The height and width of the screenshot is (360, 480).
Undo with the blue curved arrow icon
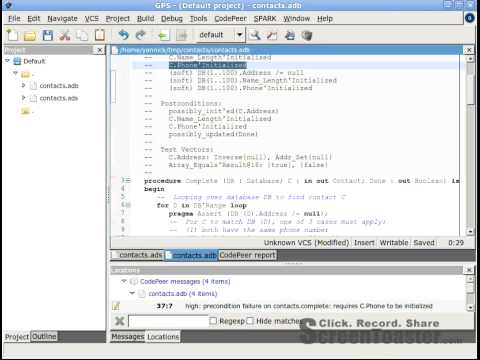(x=123, y=35)
